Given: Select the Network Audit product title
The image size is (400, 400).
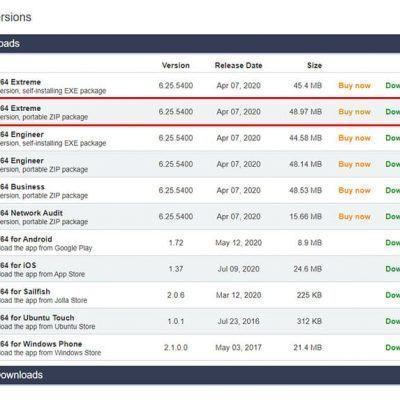Looking at the screenshot, I should coord(31,213).
